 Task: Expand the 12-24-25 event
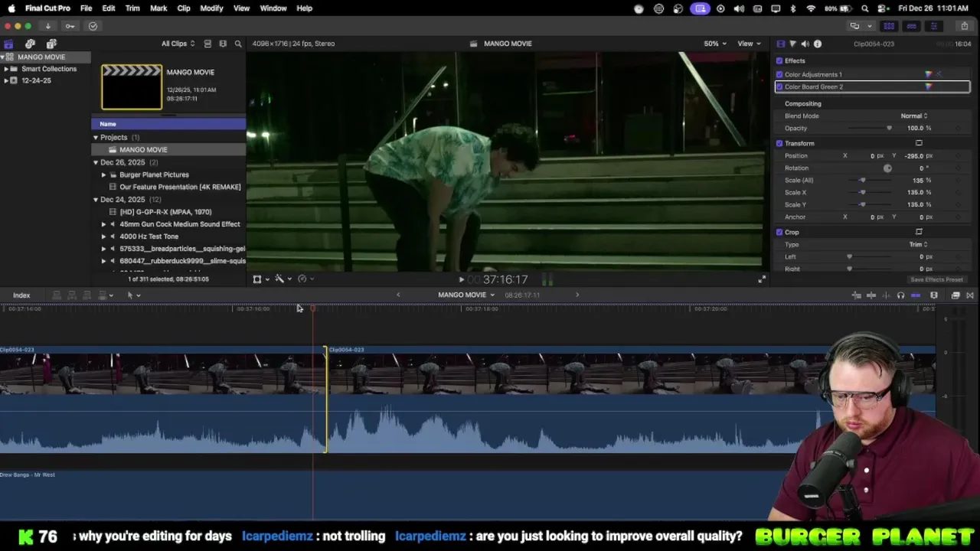tap(6, 80)
